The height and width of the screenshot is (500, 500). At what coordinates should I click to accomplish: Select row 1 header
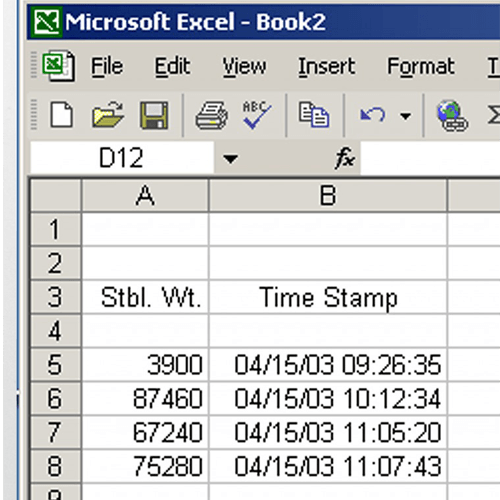pos(56,229)
